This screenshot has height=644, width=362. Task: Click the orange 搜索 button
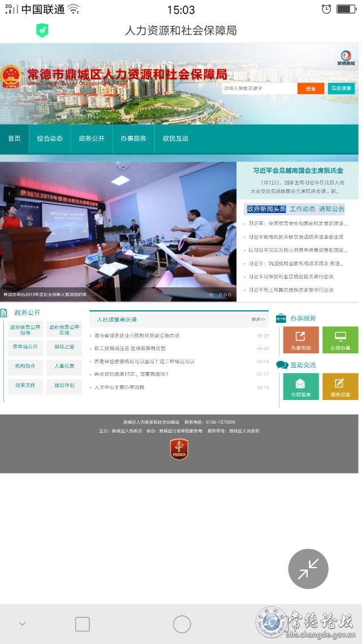pyautogui.click(x=311, y=89)
